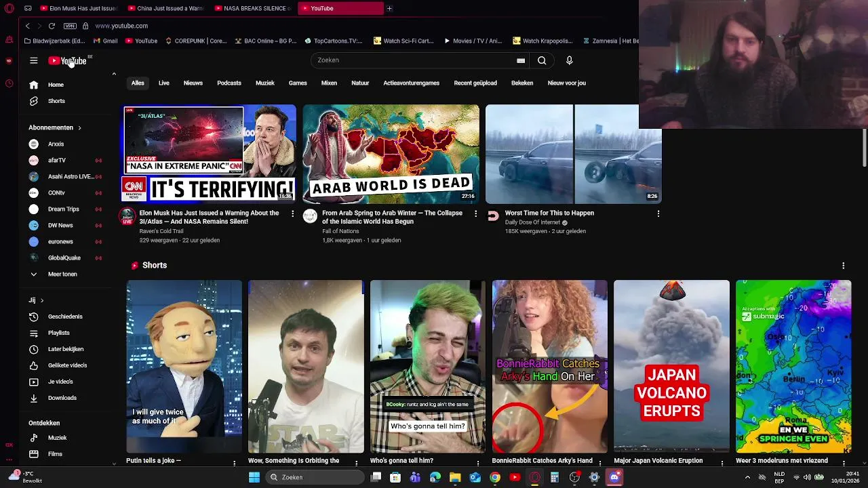Click the Windows taskbar Zoeken search box
Image resolution: width=868 pixels, height=488 pixels.
pos(313,477)
